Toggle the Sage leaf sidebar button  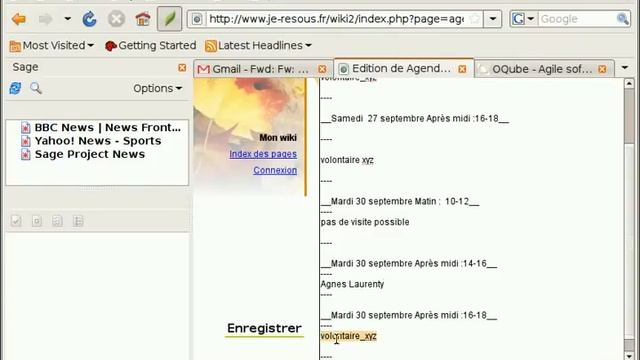(169, 18)
